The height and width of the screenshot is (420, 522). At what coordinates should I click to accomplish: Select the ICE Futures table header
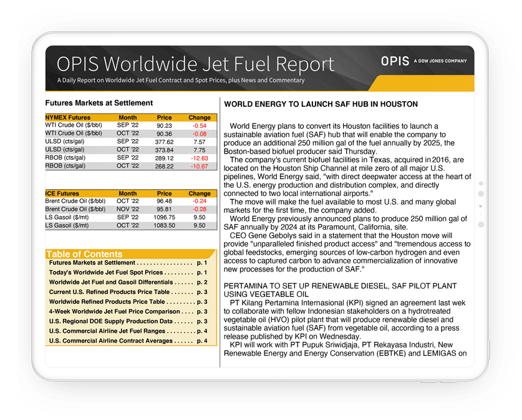(130, 193)
